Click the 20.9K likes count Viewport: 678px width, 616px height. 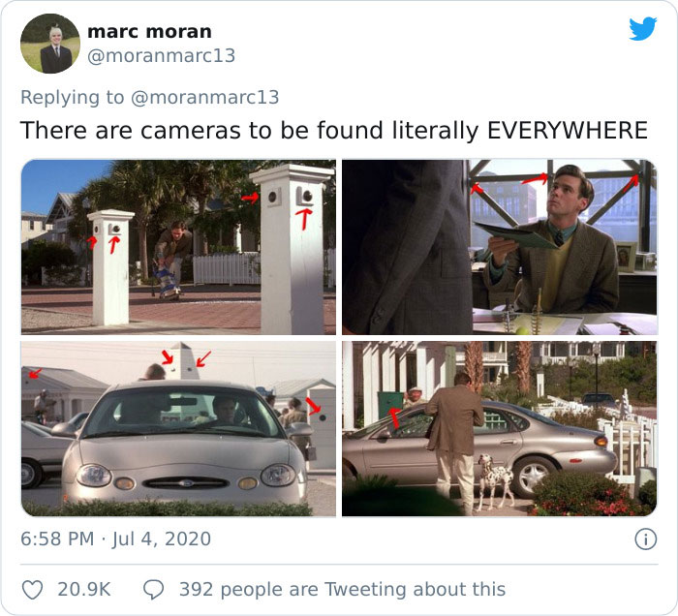(x=84, y=590)
